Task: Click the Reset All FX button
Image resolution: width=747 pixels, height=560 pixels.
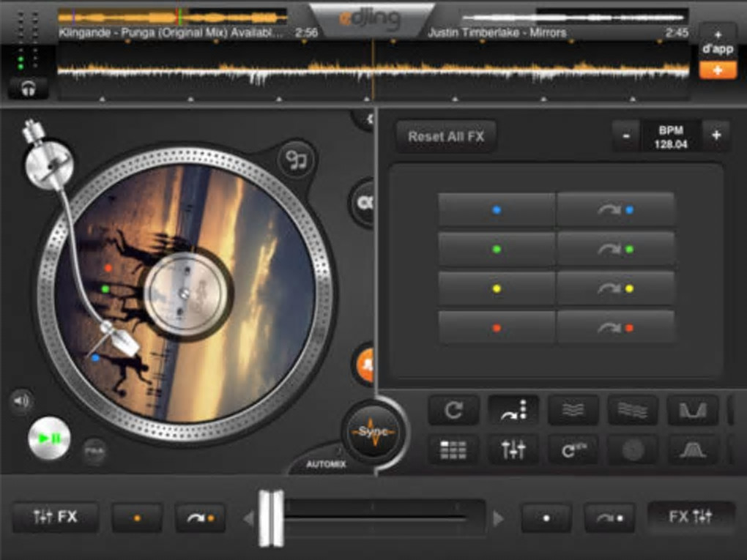Action: [446, 137]
